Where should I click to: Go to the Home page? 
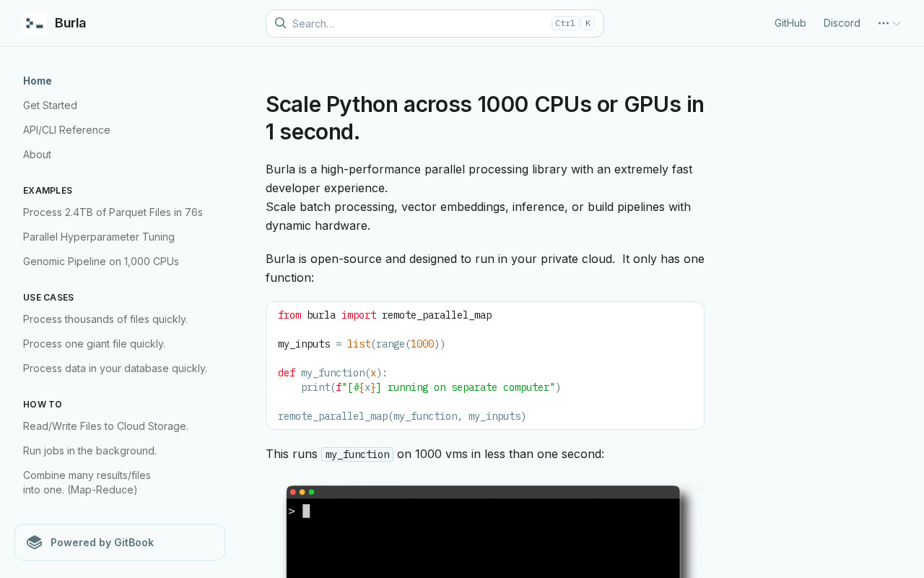click(38, 81)
